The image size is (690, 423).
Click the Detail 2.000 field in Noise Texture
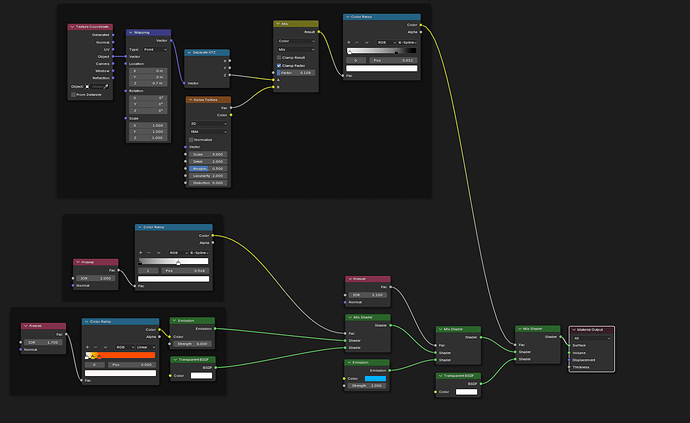[208, 162]
